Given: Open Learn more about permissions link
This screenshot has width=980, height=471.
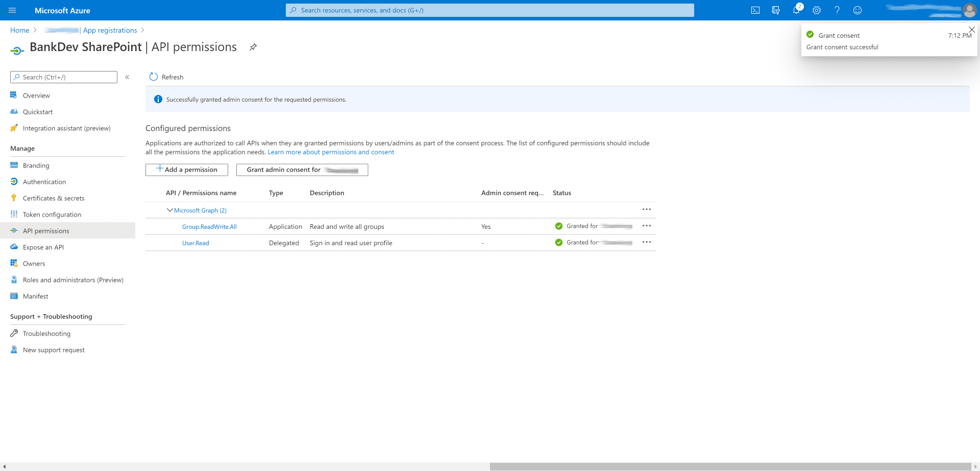Looking at the screenshot, I should pos(331,152).
